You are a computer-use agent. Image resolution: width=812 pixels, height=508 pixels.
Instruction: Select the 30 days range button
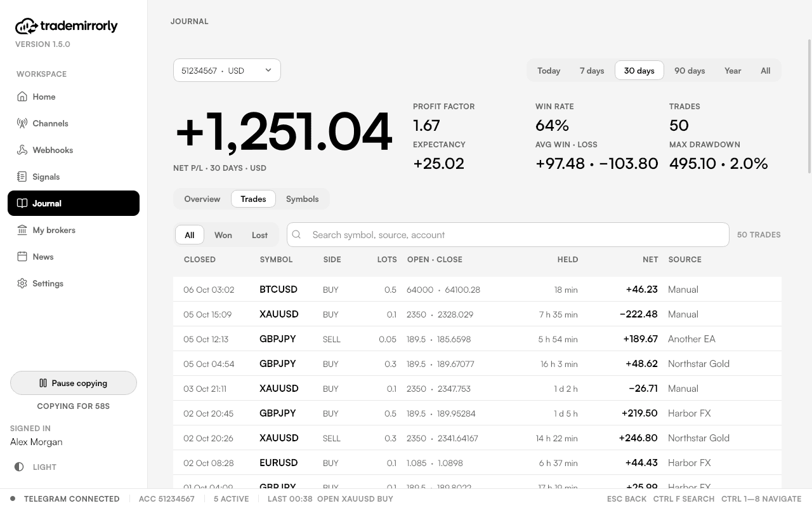pyautogui.click(x=639, y=70)
